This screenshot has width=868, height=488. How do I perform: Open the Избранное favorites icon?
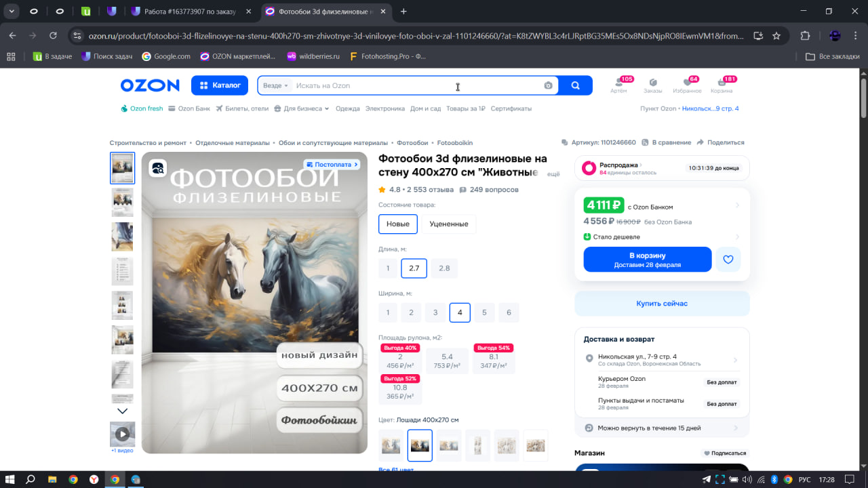(x=687, y=85)
